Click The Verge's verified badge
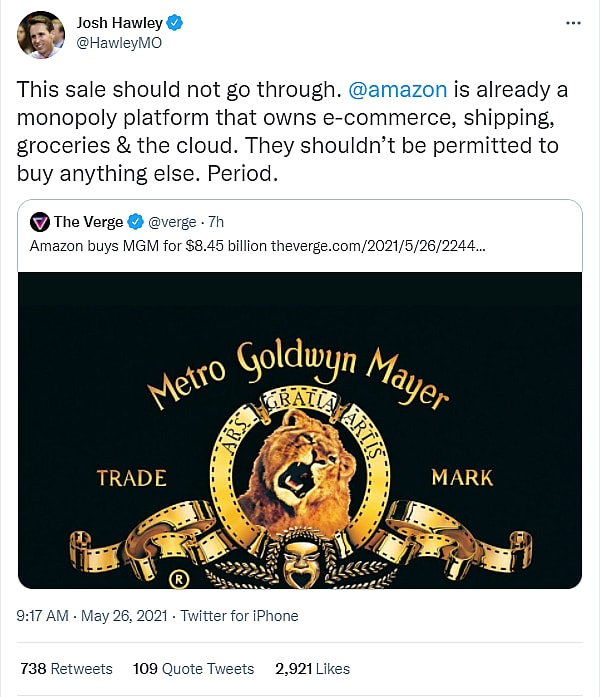The width and height of the screenshot is (600, 697). [136, 222]
